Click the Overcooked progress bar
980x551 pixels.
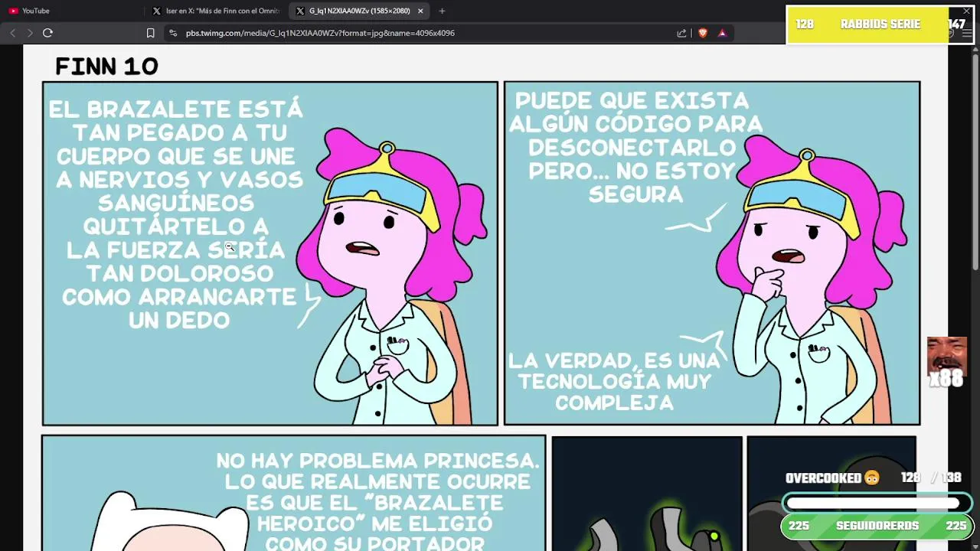[x=877, y=504]
